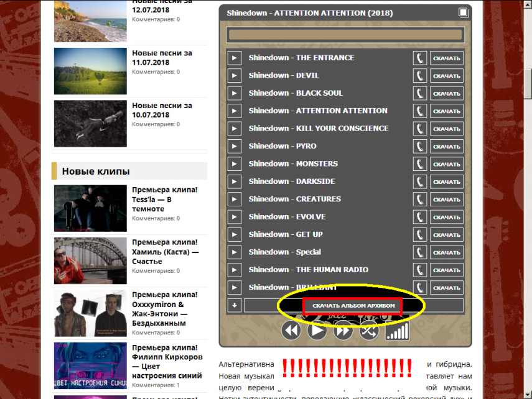This screenshot has height=399, width=532.
Task: Click the ringtone icon beside Shinedown - MONSTERS
Action: (419, 163)
